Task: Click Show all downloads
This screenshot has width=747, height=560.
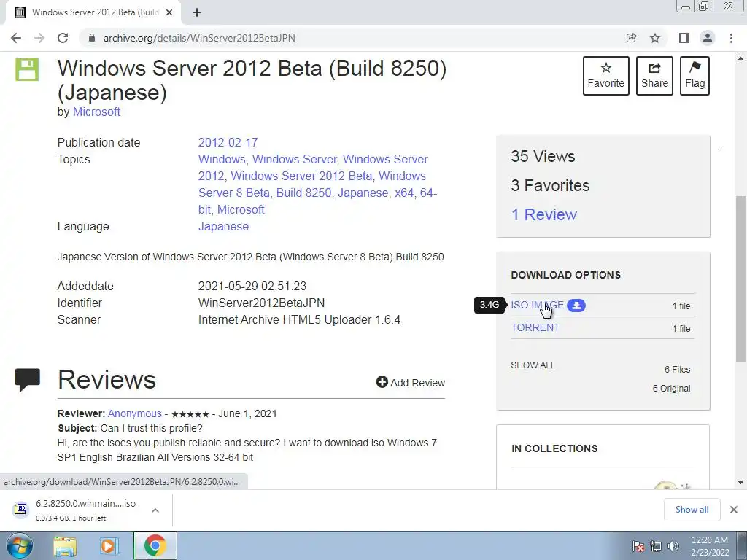Action: coord(692,510)
